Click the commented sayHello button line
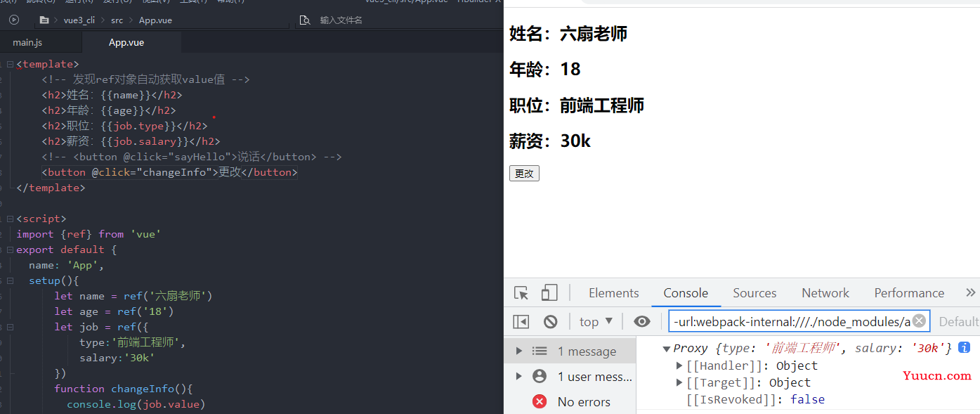This screenshot has width=980, height=414. [x=192, y=157]
